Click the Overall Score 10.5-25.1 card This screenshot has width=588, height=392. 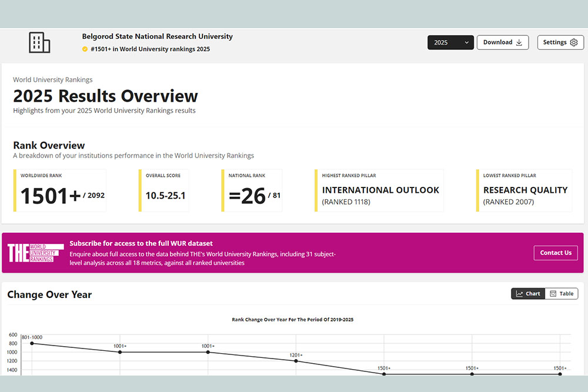(x=164, y=190)
